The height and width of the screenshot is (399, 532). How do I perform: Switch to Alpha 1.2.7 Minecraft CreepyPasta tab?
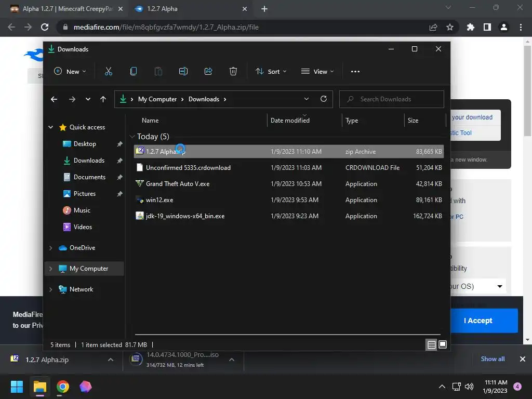[67, 9]
